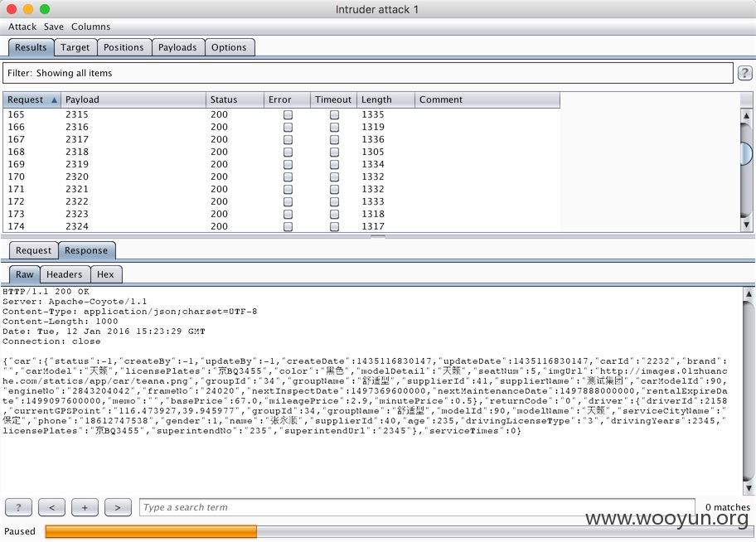Screen dimensions: 756x542
Task: Select result row with payload 2323
Action: pyautogui.click(x=282, y=214)
